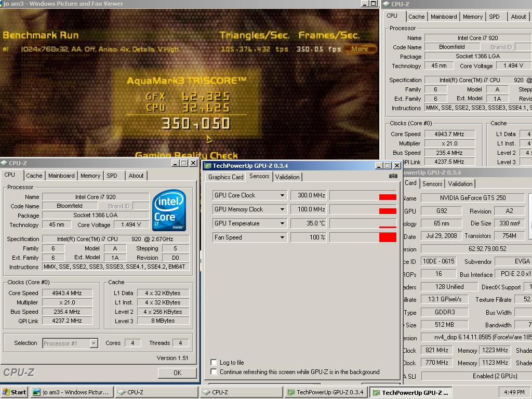
Task: Open Sensors tab in the right GPU-Z window
Action: [x=432, y=183]
